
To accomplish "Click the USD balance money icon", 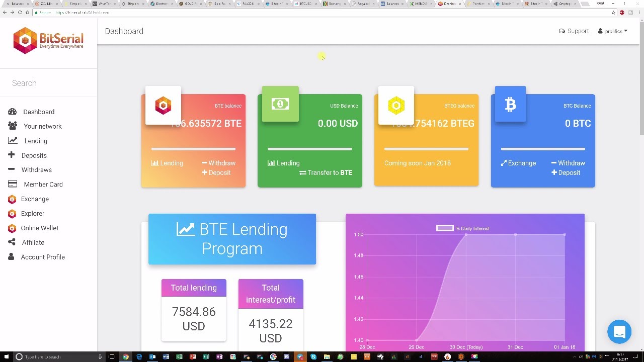I will tap(280, 104).
